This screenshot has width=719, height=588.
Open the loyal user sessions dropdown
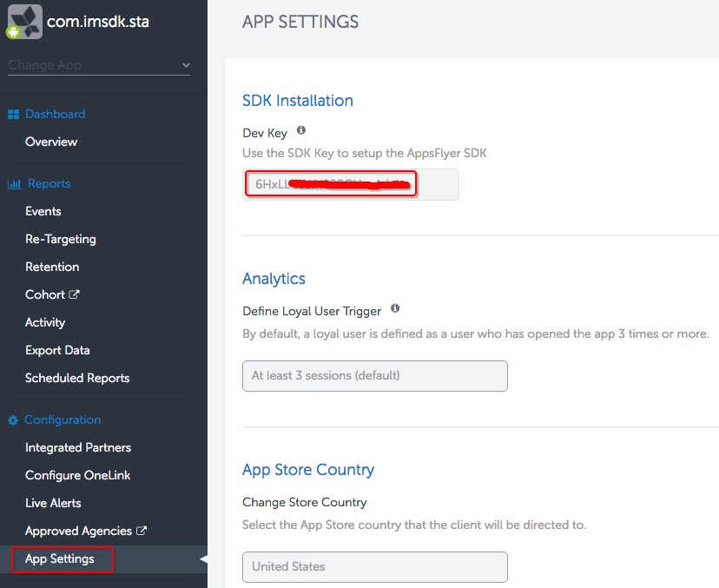374,376
